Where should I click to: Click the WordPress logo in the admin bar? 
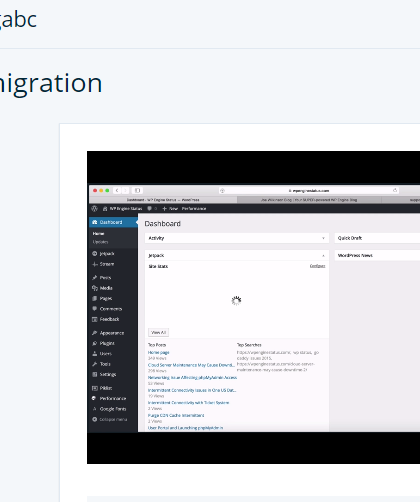94,209
